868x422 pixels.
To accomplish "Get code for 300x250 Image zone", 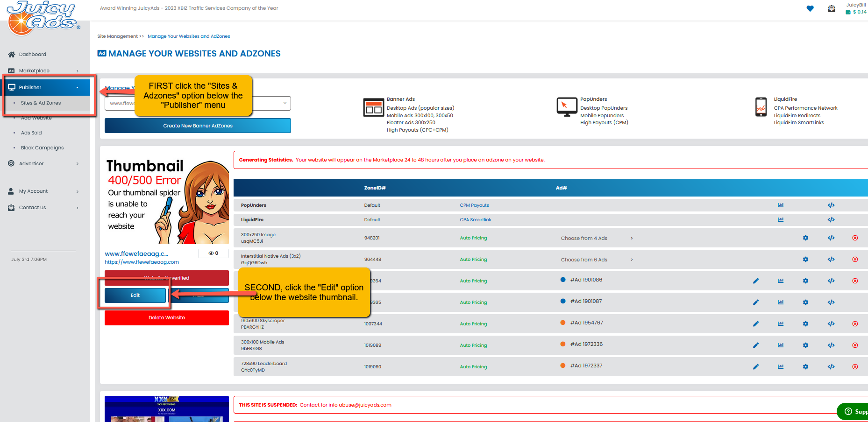I will [x=831, y=238].
